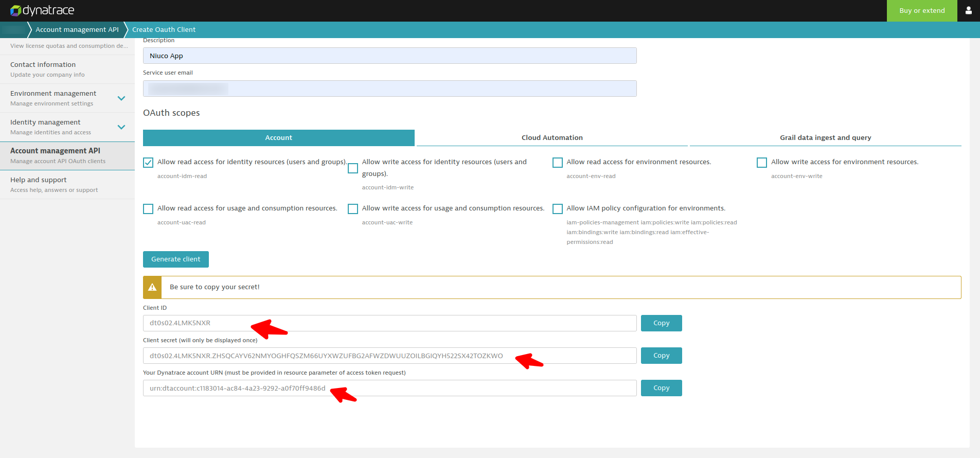Open Help and support sidebar item
The image size is (980, 458).
[x=67, y=185]
